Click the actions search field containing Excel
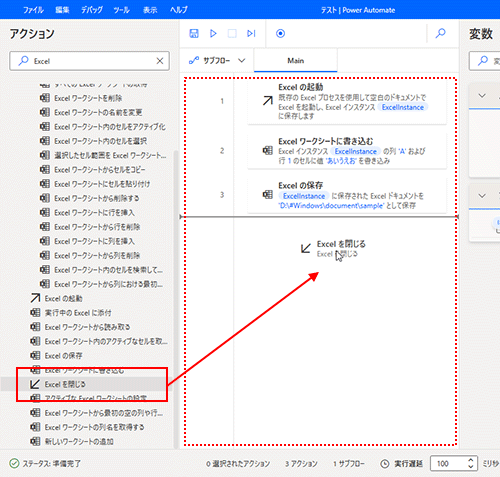This screenshot has width=500, height=477. coord(89,61)
